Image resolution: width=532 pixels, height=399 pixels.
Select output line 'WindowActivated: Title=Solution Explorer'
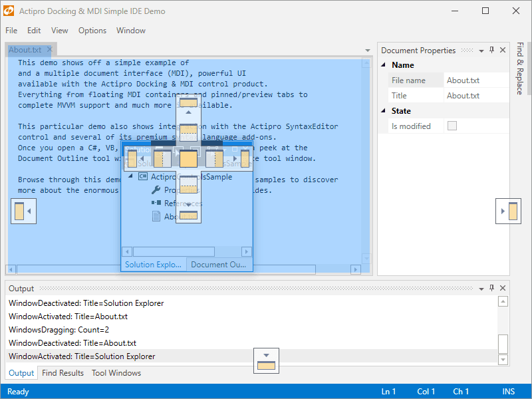coord(252,356)
